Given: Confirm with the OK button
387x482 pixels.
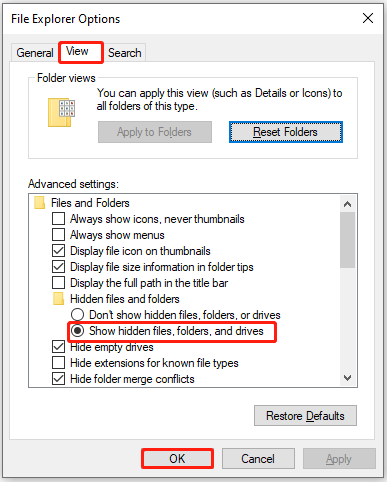Looking at the screenshot, I should (x=177, y=459).
